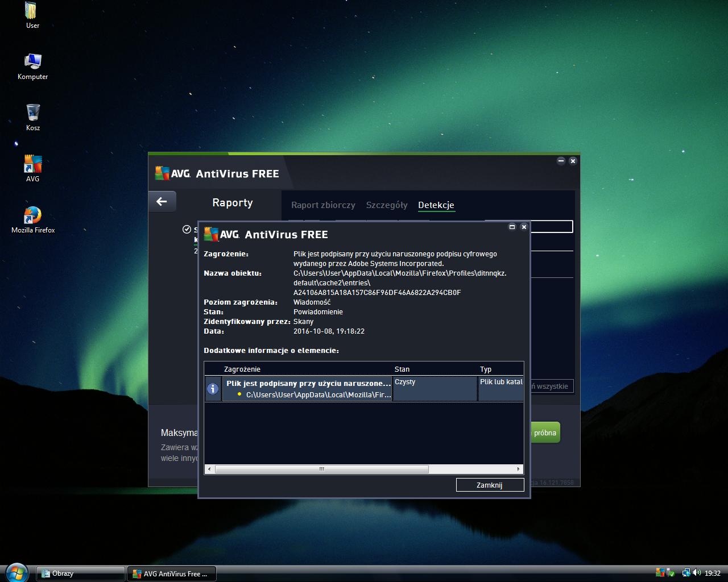Click the 'Plik lub katal' cell in the Typ column
Image resolution: width=728 pixels, height=582 pixels.
click(501, 389)
